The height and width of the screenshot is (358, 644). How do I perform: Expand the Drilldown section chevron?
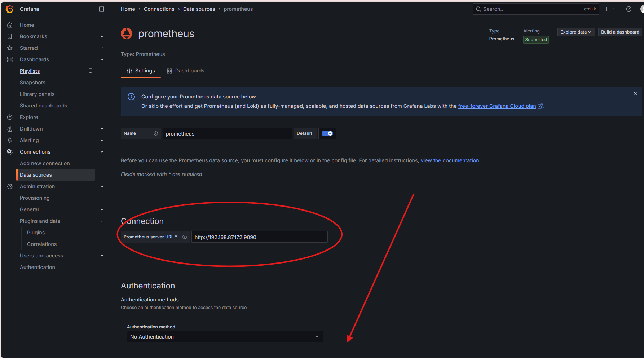[102, 129]
